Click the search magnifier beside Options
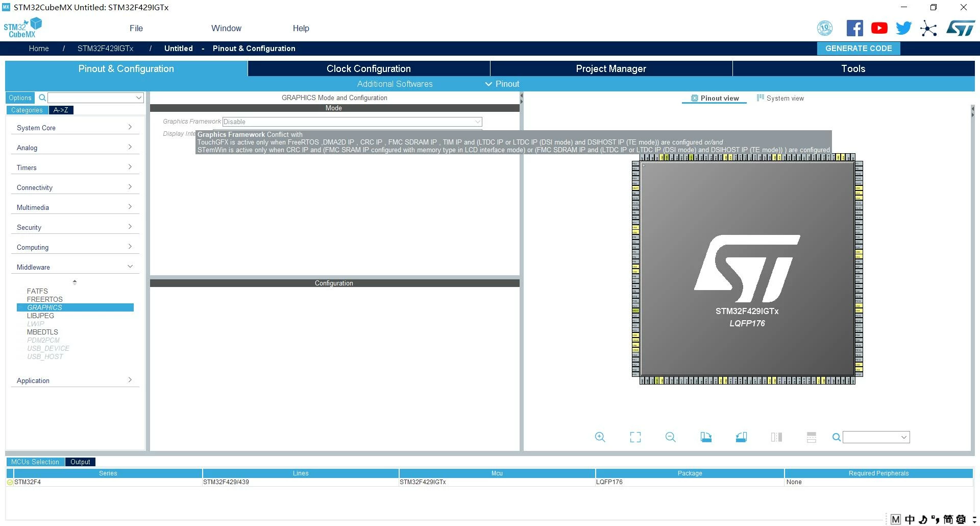This screenshot has height=526, width=980. click(42, 98)
